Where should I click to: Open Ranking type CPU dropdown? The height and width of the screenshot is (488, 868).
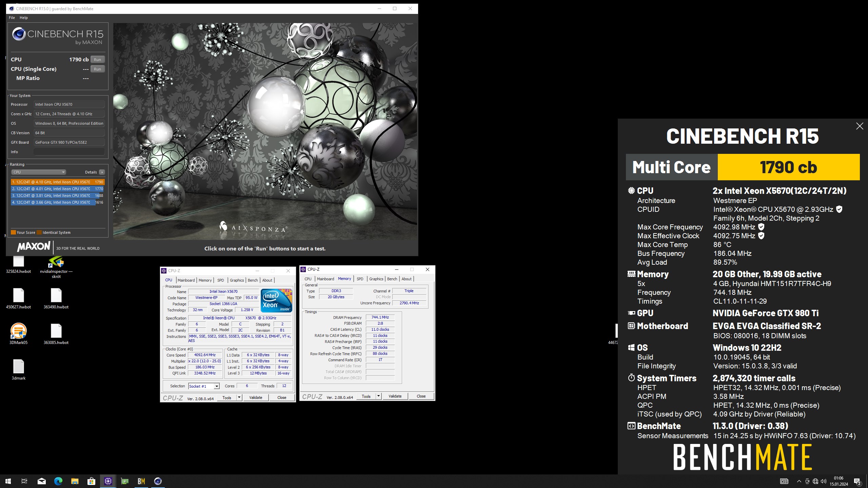point(39,172)
